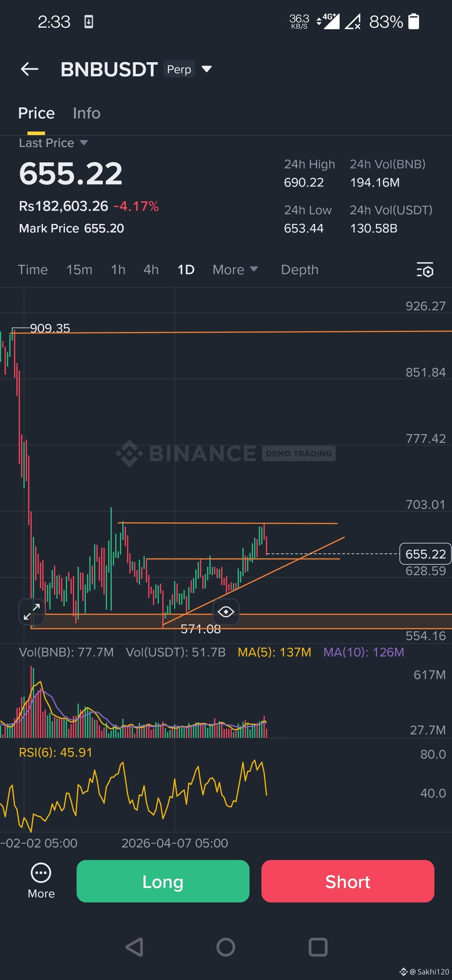Open the Depth chart view
This screenshot has height=980, width=452.
click(299, 270)
